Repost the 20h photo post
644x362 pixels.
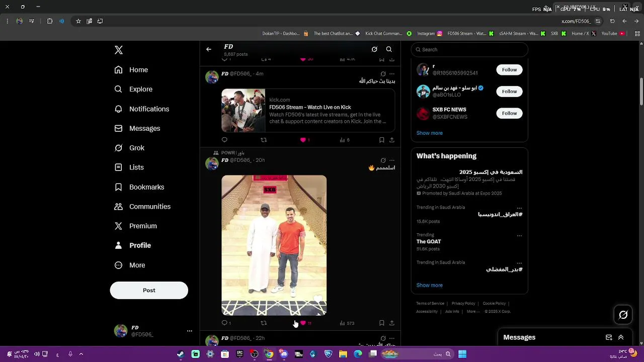[x=264, y=323]
